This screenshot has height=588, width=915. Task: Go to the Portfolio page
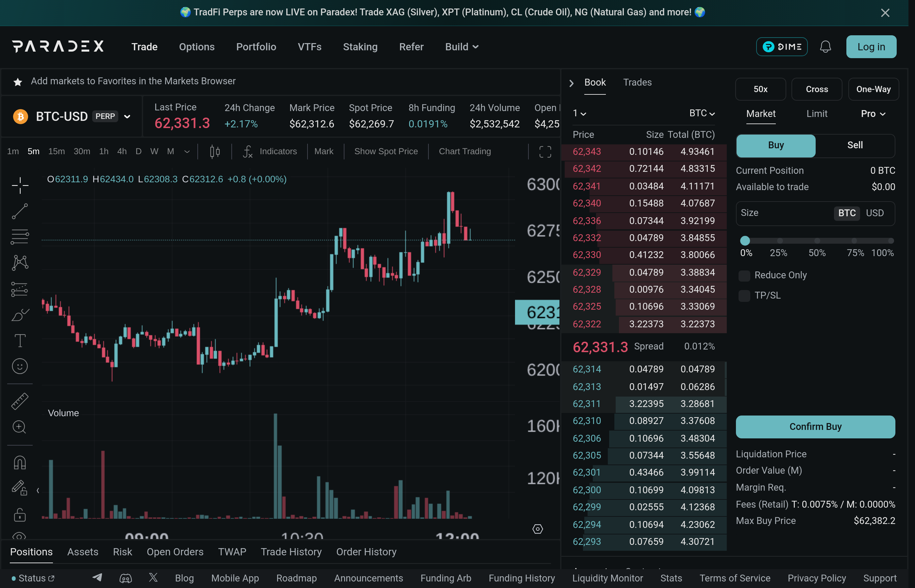pos(256,47)
